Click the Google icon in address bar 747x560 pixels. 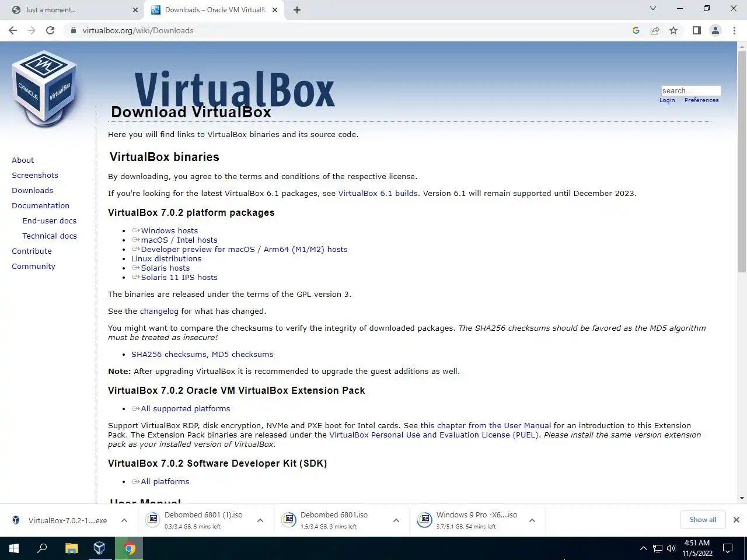(x=636, y=30)
